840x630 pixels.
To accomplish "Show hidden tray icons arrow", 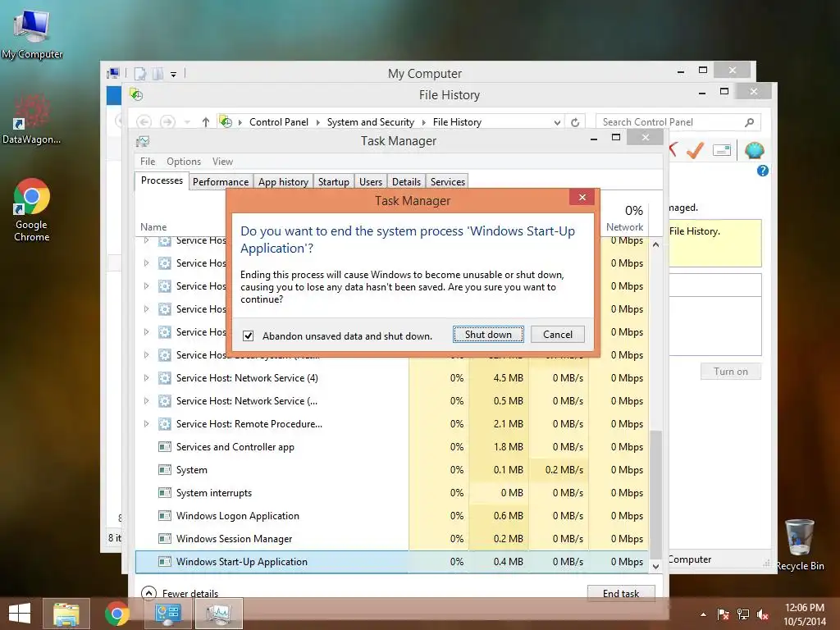I will click(x=703, y=614).
